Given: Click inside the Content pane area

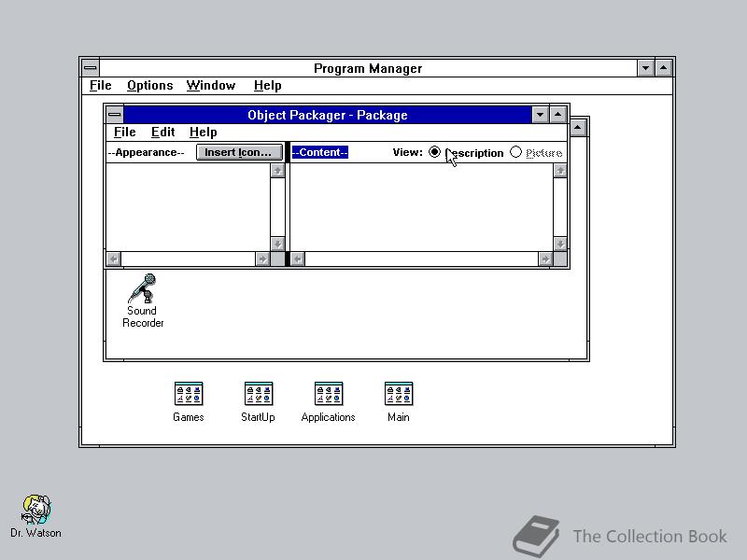Looking at the screenshot, I should 422,207.
